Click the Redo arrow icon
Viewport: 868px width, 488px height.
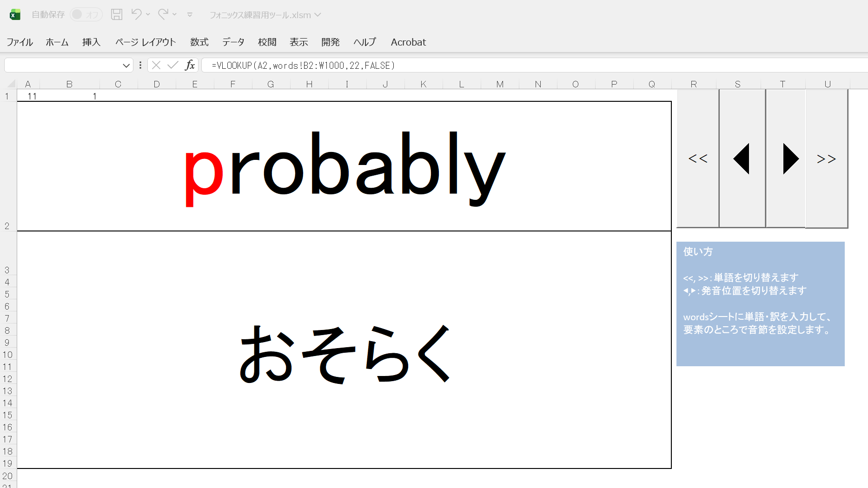click(163, 14)
